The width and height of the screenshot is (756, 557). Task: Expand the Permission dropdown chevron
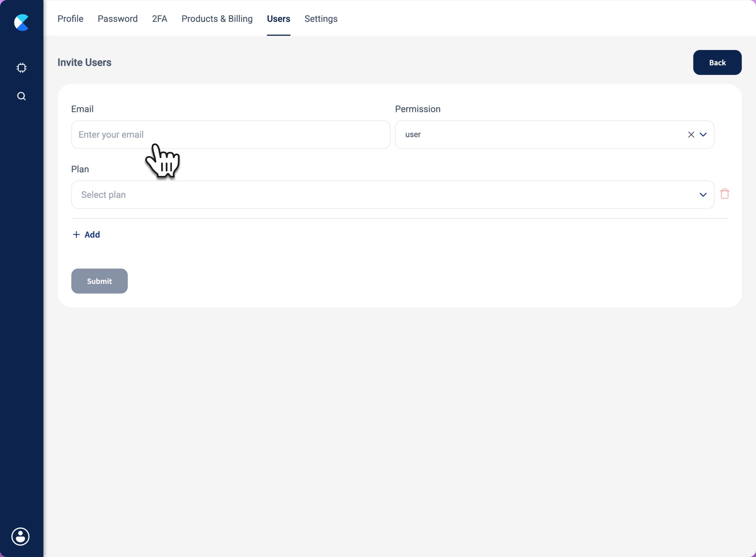coord(703,135)
